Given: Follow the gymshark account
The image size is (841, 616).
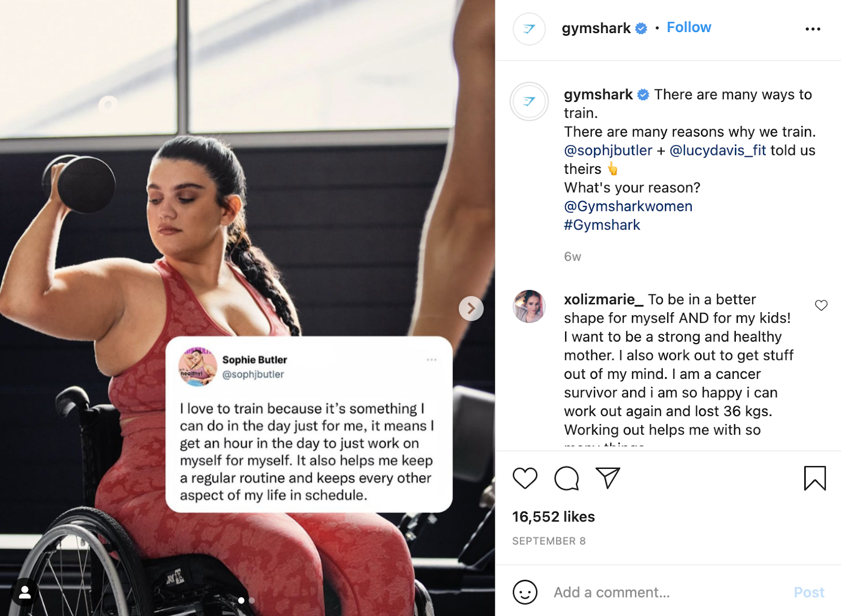Looking at the screenshot, I should (689, 27).
